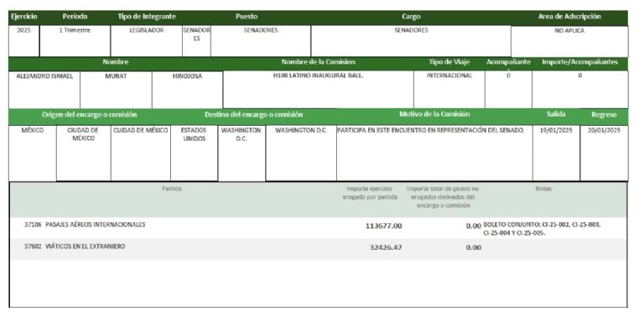Screen dimensions: 644x312
Task: Click the 'Motivo de la Comisión' header
Action: point(434,114)
